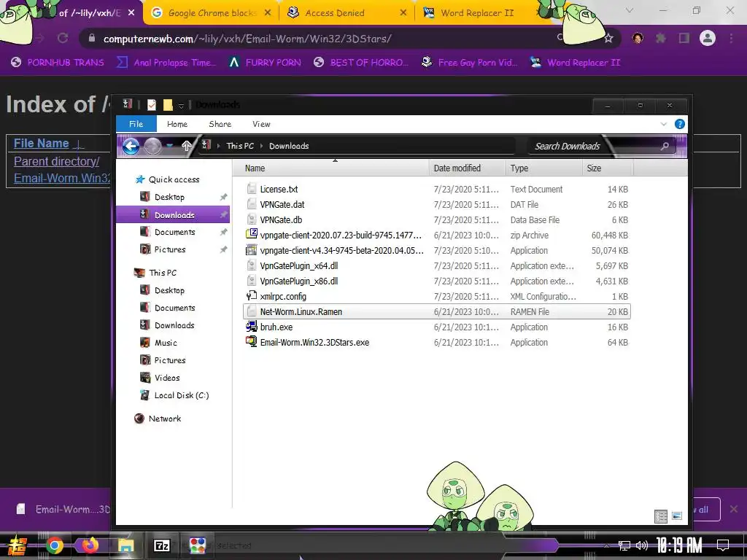Open Videos folder under This PC

167,378
